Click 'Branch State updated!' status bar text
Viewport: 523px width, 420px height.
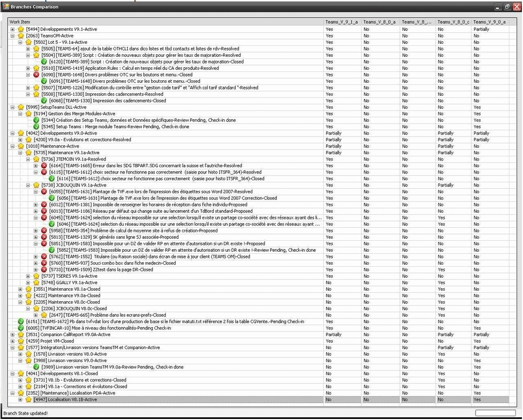pyautogui.click(x=26, y=413)
